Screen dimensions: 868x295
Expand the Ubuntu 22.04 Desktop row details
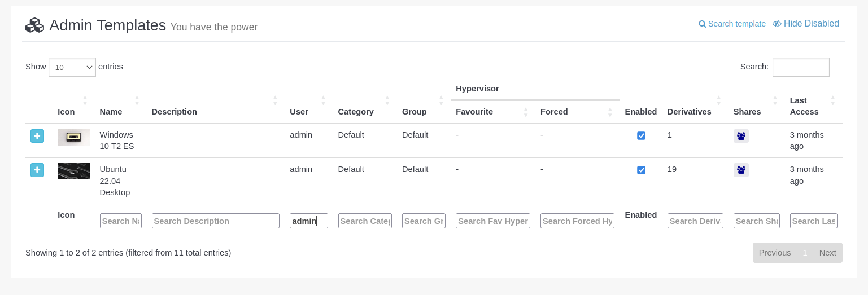coord(37,170)
